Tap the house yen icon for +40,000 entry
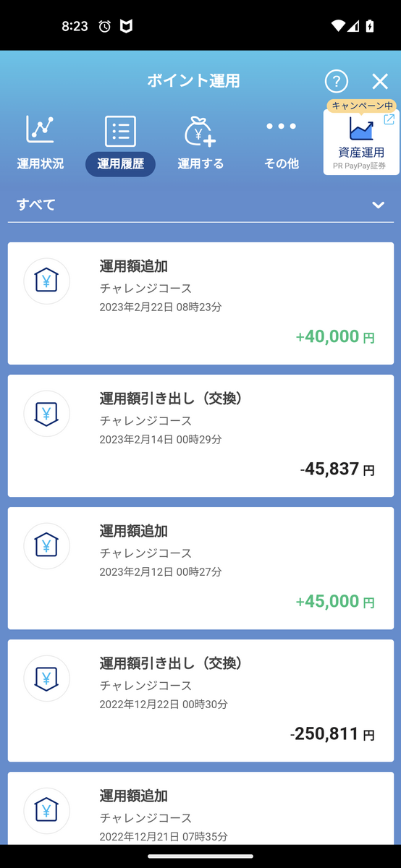The height and width of the screenshot is (868, 401). pyautogui.click(x=46, y=281)
